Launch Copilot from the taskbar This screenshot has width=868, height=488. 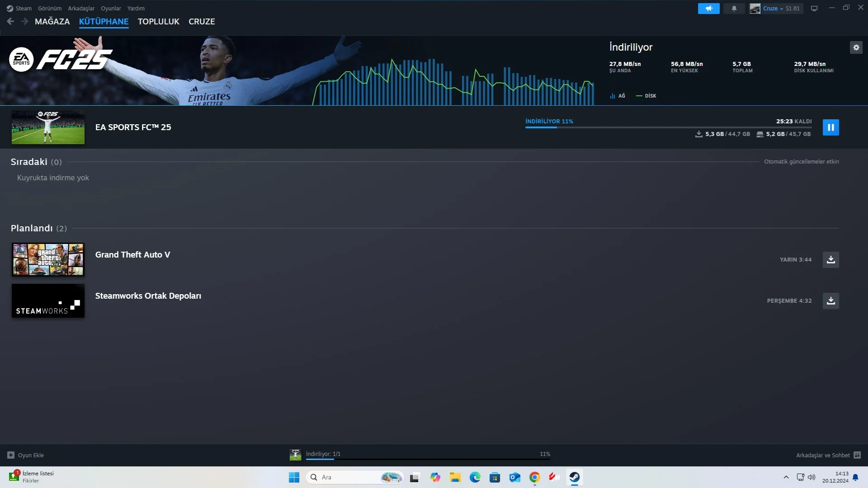point(435,477)
